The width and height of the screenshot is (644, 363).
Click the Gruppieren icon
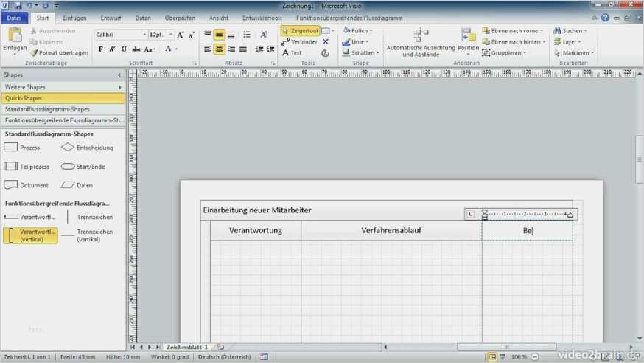[x=486, y=53]
